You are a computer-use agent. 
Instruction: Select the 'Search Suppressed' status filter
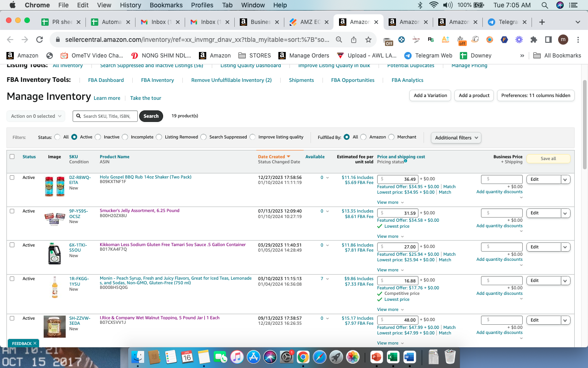coord(204,137)
